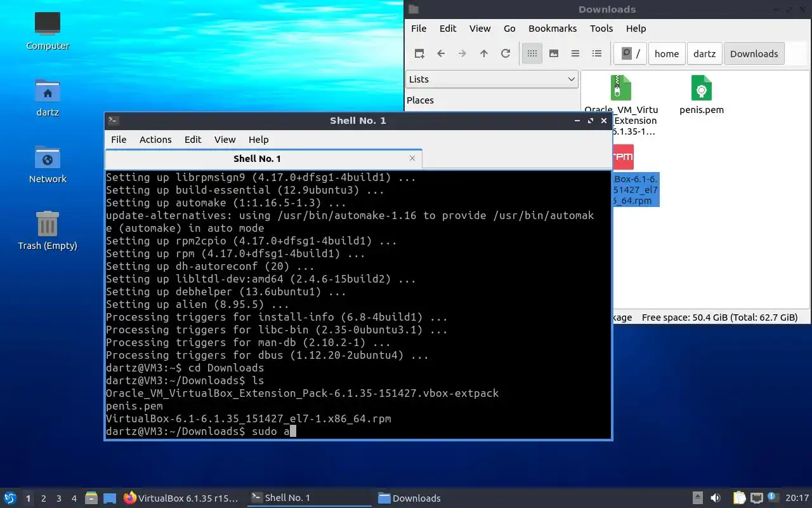
Task: Switch file manager to thumbnail view
Action: click(x=554, y=54)
